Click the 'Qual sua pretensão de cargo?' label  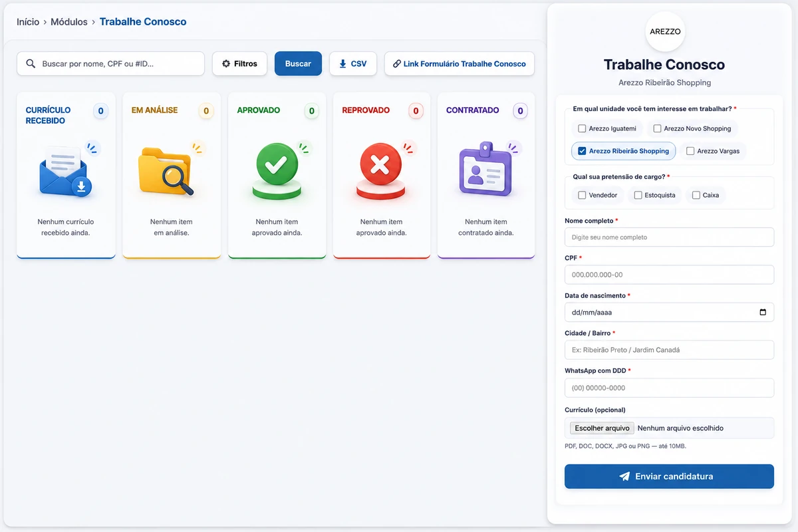click(x=622, y=177)
